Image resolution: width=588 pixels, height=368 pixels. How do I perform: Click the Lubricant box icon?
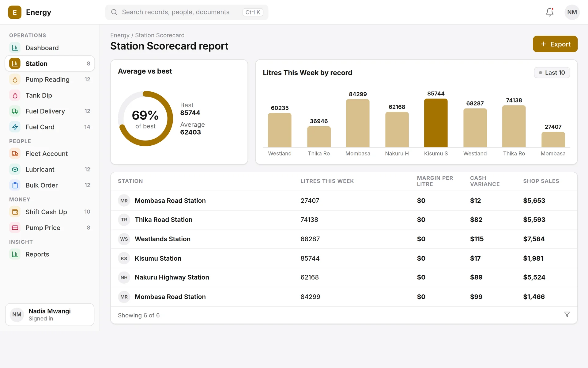pos(15,170)
